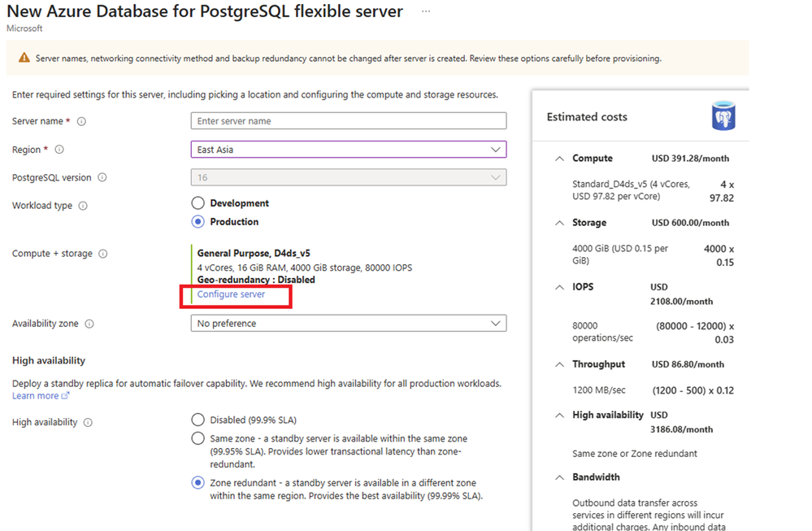
Task: Click the Geo-redundancy : Disabled text
Action: [x=256, y=280]
